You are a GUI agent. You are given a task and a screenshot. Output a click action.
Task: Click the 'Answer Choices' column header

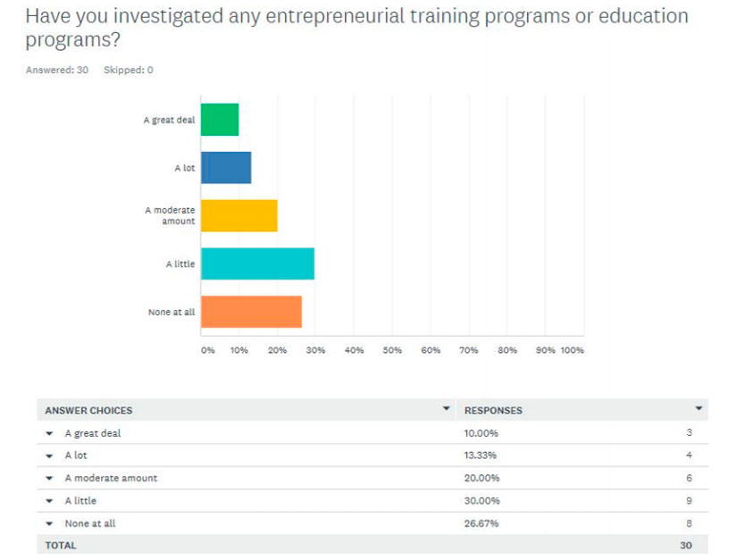coord(88,411)
